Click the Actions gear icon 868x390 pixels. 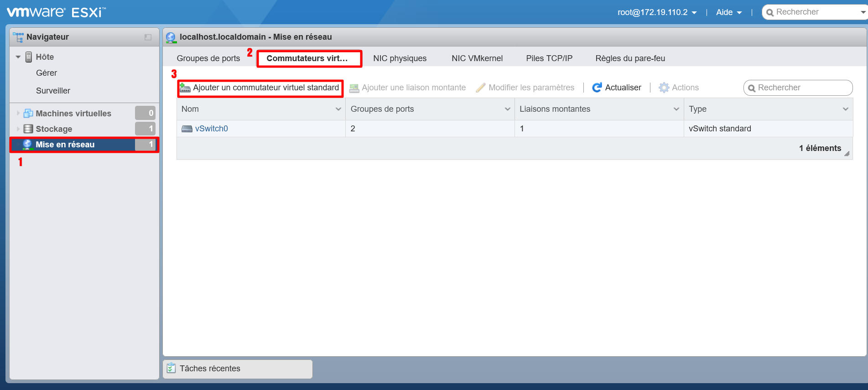point(664,88)
